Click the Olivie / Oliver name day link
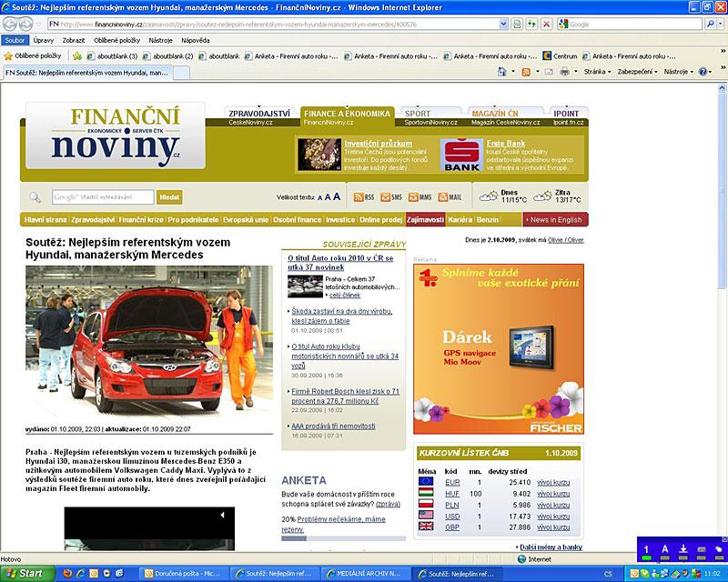 [565, 240]
